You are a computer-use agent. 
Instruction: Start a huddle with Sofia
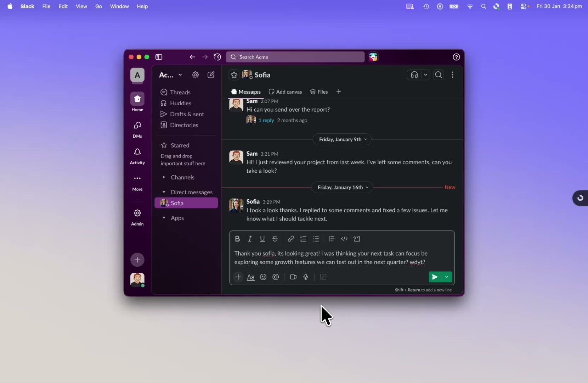click(x=414, y=75)
